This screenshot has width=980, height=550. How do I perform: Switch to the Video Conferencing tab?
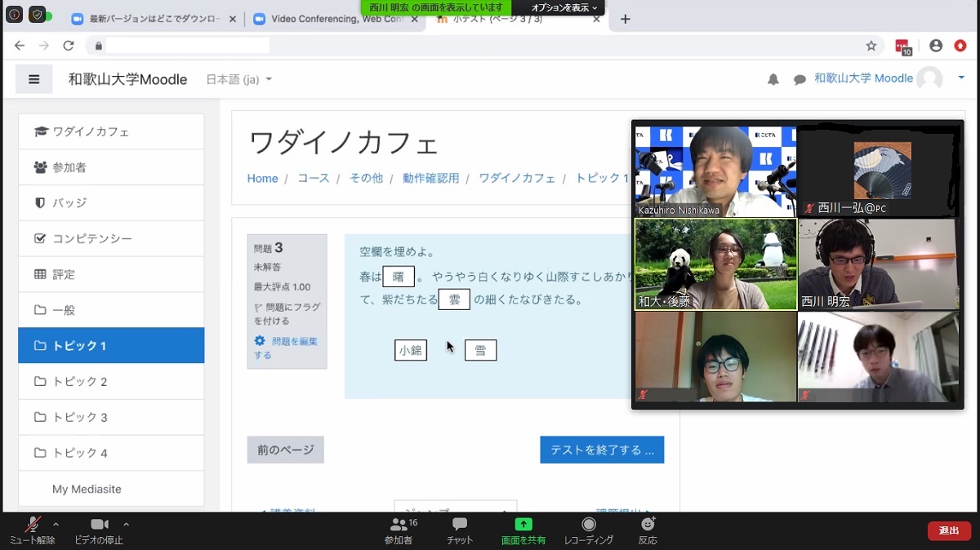click(x=336, y=19)
